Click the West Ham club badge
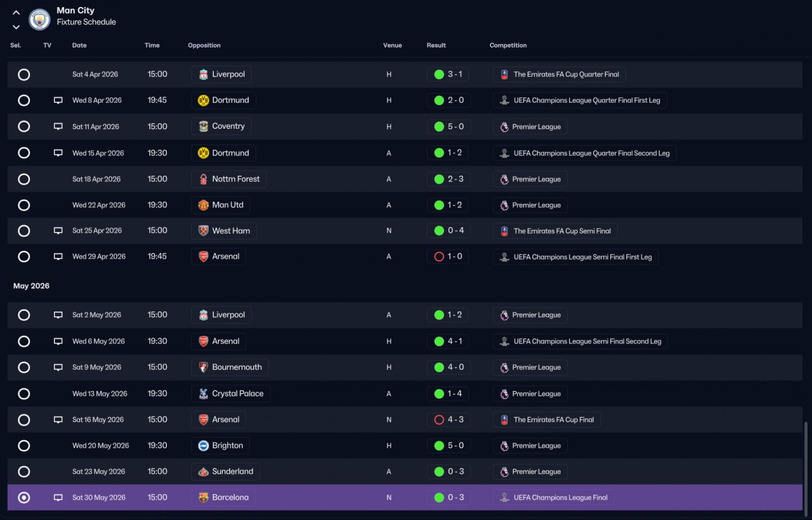This screenshot has width=812, height=520. (204, 231)
